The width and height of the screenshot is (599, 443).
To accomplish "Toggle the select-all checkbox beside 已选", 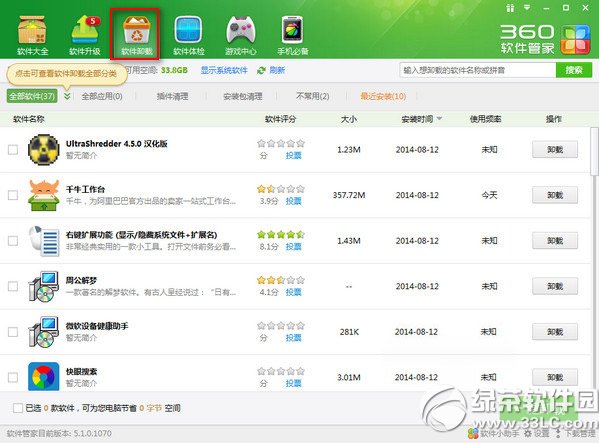I will pos(18,408).
